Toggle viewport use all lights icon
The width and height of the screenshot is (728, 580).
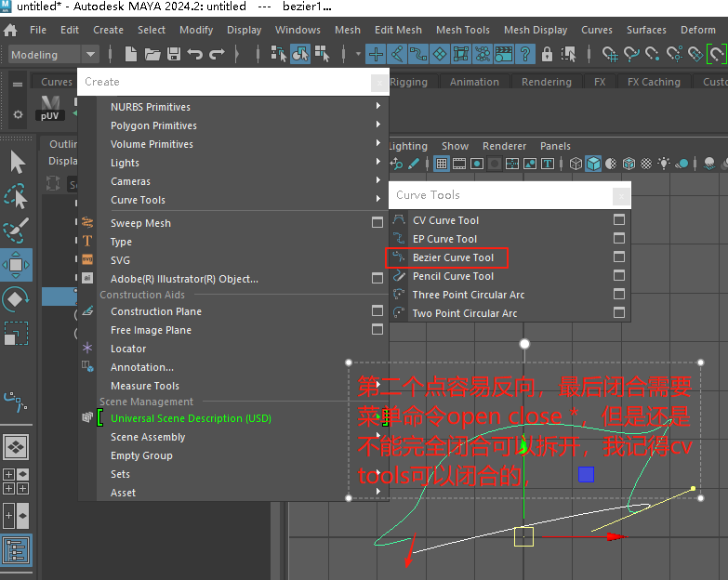[x=664, y=164]
